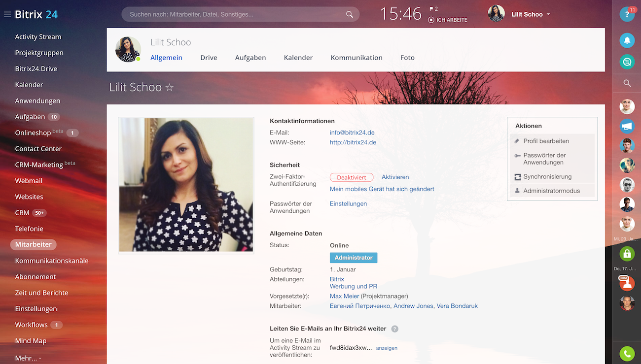Viewport: 641px width, 364px height.
Task: Click the search magnifier in the top search field
Action: click(x=350, y=14)
